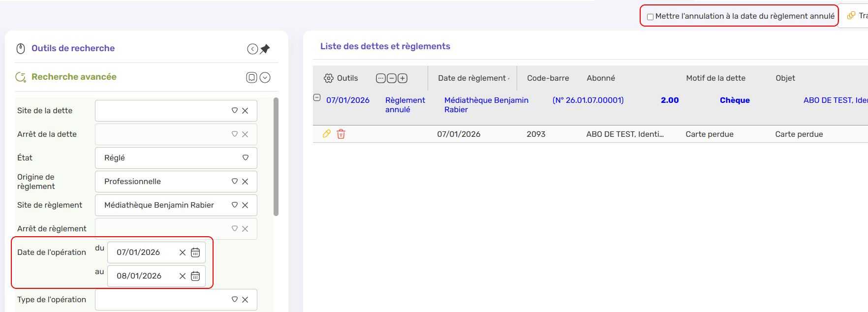Click the Code-barre column header

[x=548, y=78]
